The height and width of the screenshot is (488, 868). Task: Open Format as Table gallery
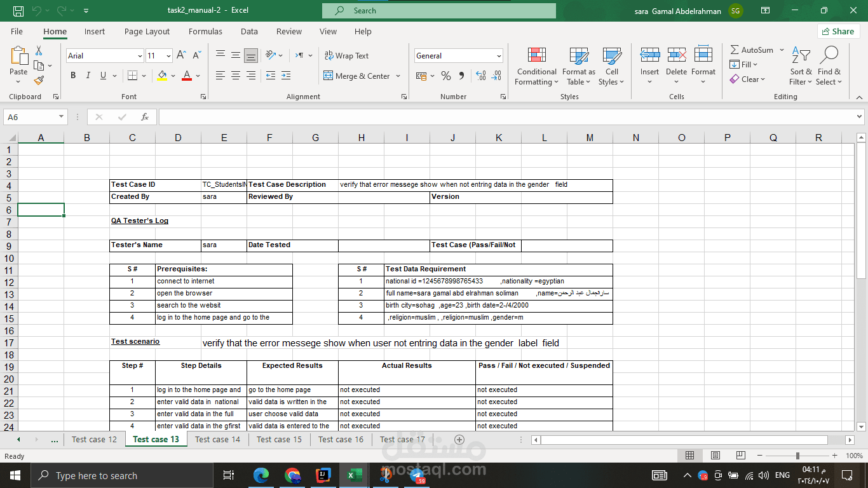click(x=578, y=66)
